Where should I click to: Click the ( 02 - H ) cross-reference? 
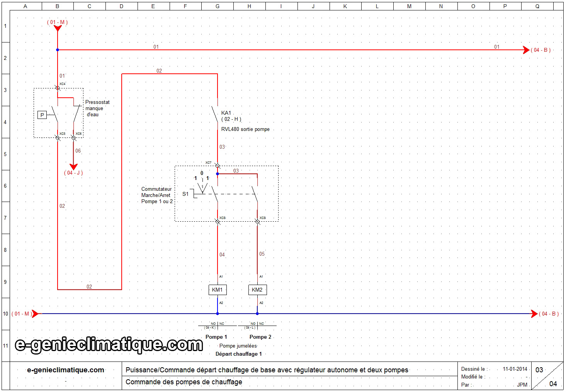pyautogui.click(x=231, y=119)
